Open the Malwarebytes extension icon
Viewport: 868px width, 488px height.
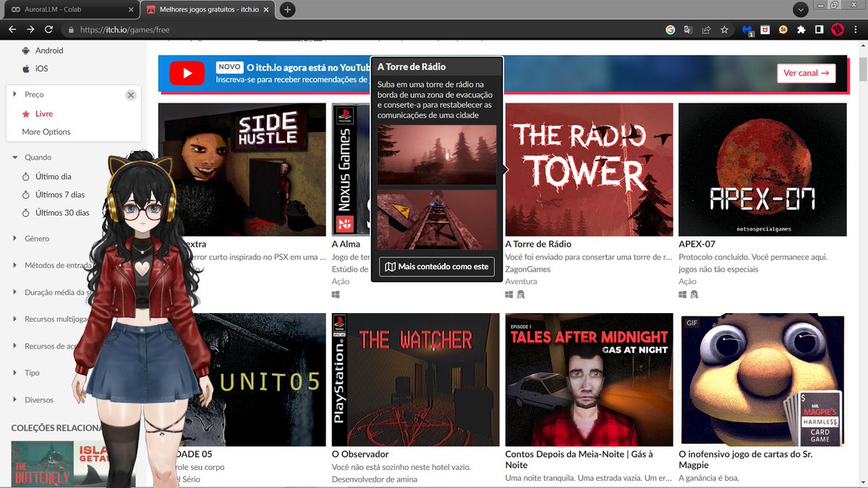pos(747,30)
